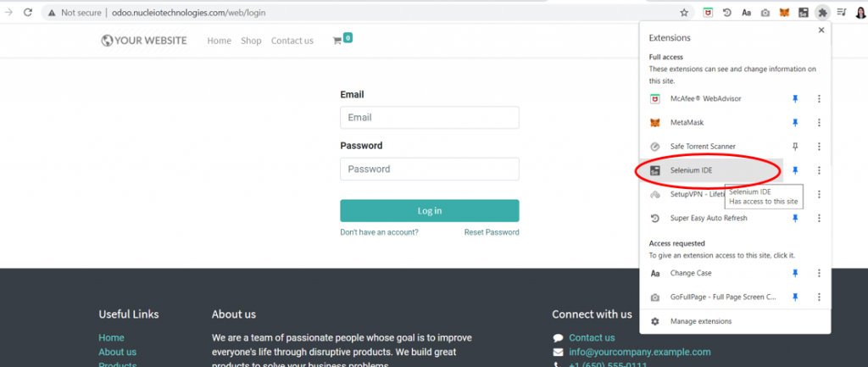The image size is (868, 367).
Task: Click the bookmark star icon in address bar
Action: coord(684,12)
